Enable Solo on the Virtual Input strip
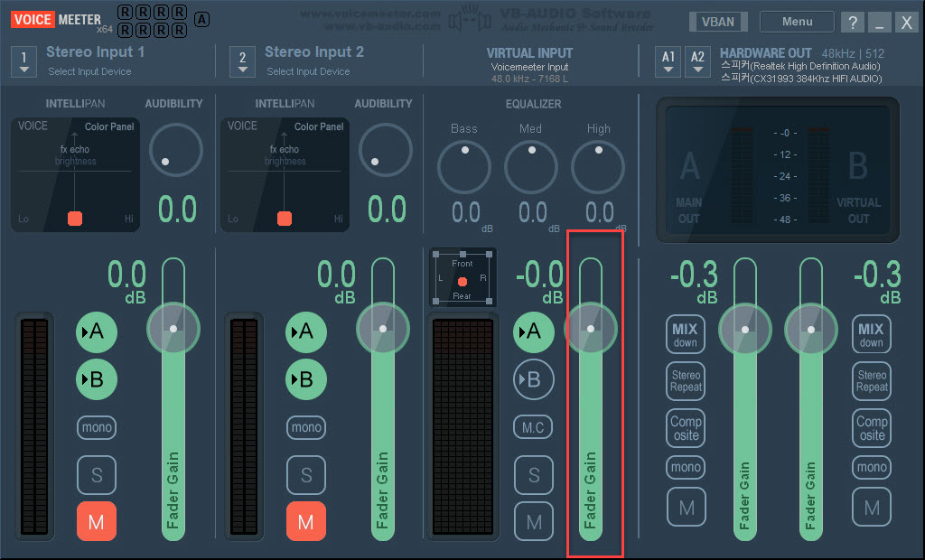The height and width of the screenshot is (560, 925). coord(533,475)
